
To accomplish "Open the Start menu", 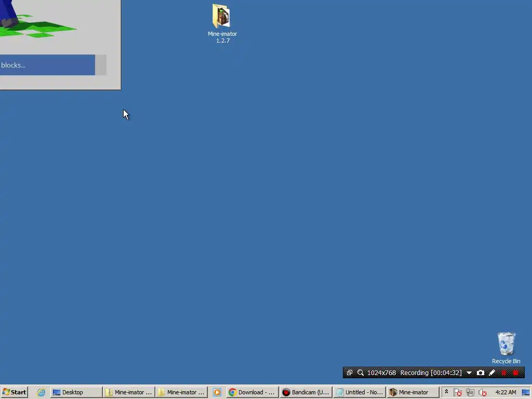I will point(14,392).
